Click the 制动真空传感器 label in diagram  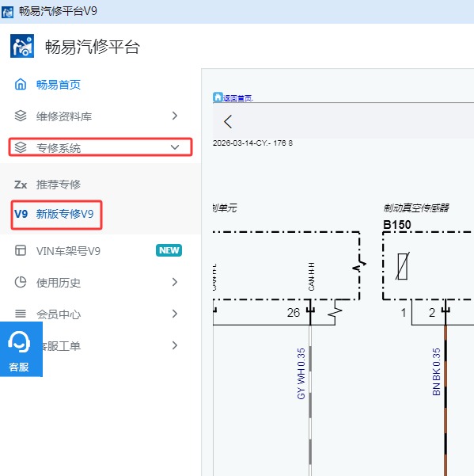[416, 208]
